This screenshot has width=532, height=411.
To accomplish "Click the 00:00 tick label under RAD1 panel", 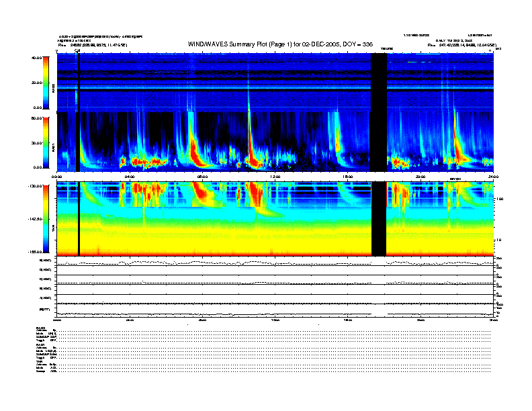I will pyautogui.click(x=56, y=177).
